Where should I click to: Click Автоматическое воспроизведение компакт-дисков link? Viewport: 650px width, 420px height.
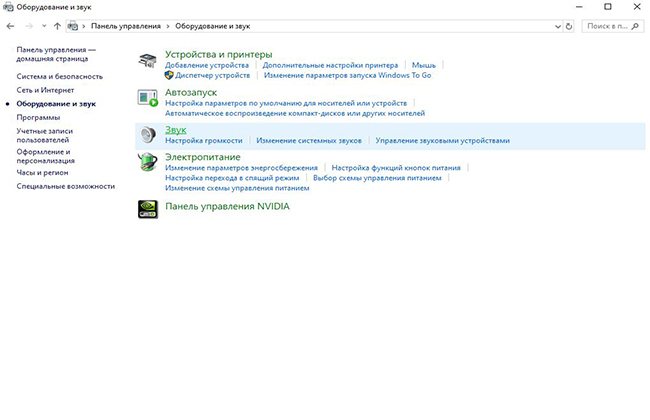(x=295, y=113)
